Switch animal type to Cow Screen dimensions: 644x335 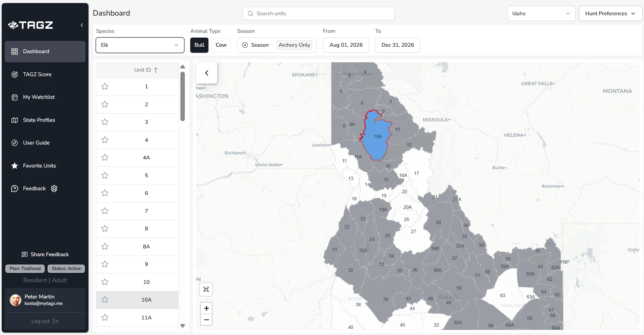click(221, 45)
